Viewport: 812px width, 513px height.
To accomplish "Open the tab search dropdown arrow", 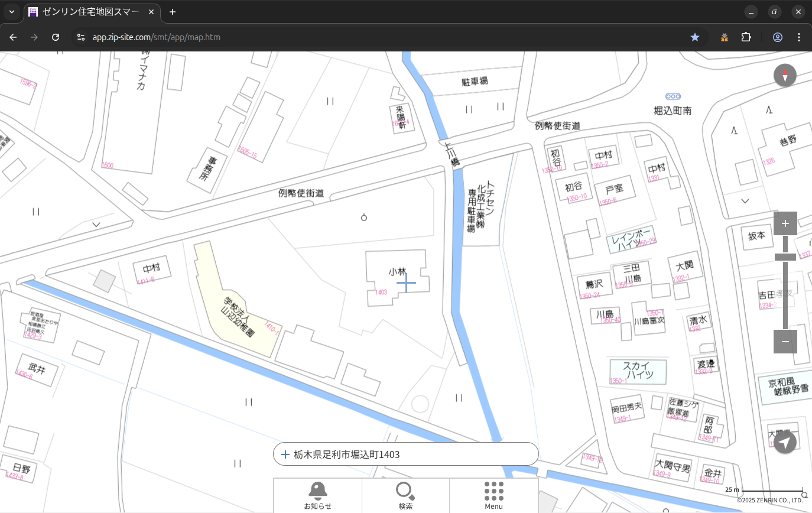I will pos(11,12).
